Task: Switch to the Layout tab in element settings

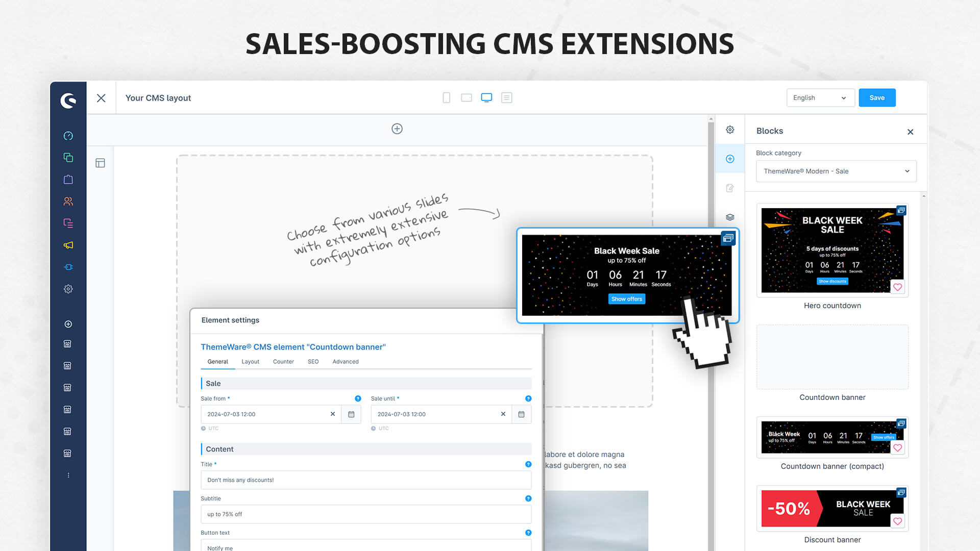Action: [x=251, y=361]
